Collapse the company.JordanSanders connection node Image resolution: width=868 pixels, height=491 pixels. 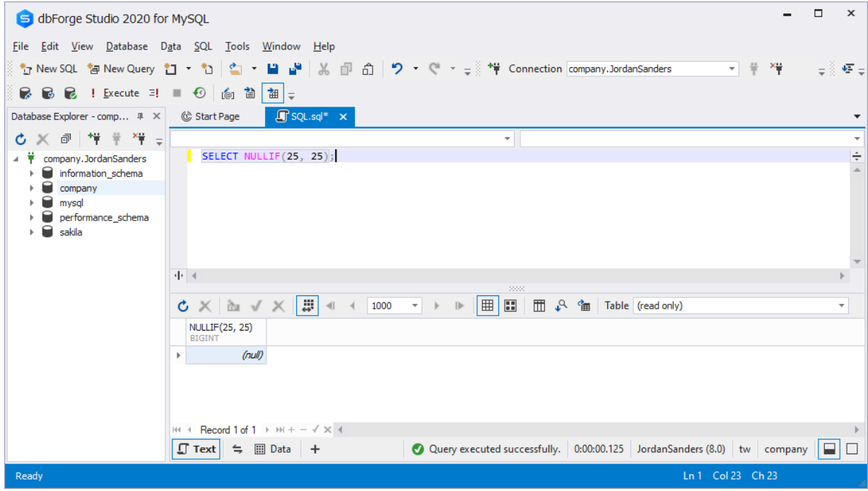coord(16,159)
